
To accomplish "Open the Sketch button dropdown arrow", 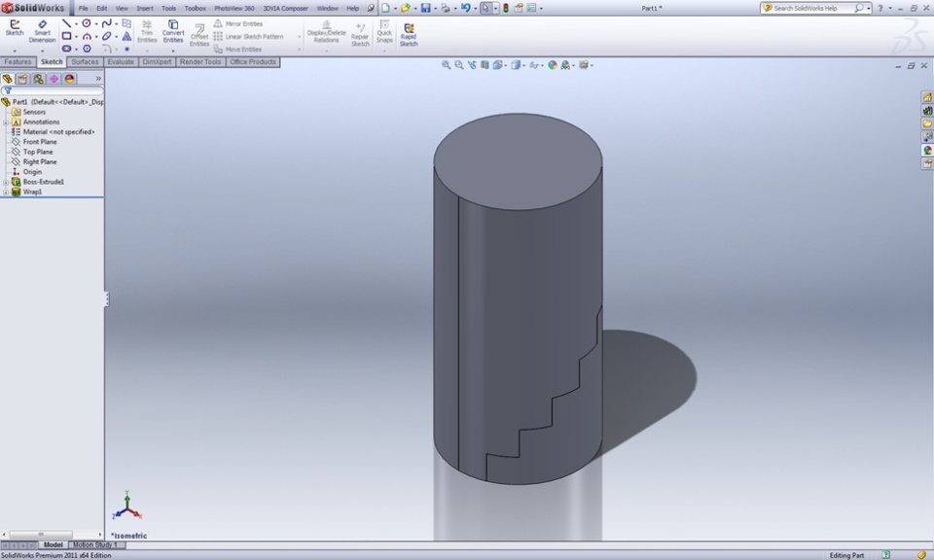I will tap(15, 51).
